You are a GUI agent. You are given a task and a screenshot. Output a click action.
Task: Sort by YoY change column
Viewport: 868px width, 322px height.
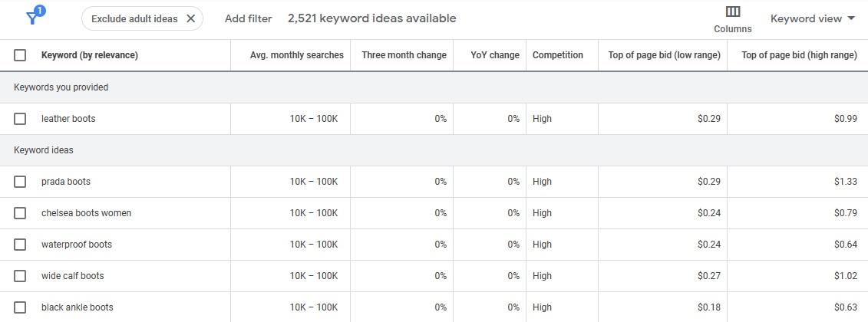[x=494, y=55]
